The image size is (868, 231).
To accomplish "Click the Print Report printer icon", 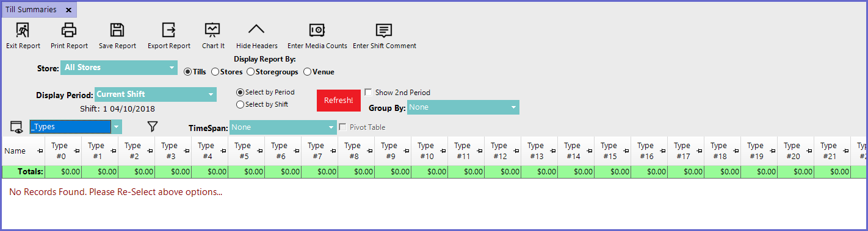I will tap(69, 30).
